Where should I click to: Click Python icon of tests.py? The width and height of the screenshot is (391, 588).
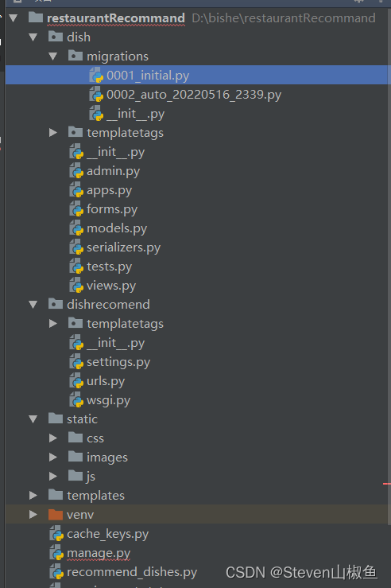pyautogui.click(x=76, y=267)
